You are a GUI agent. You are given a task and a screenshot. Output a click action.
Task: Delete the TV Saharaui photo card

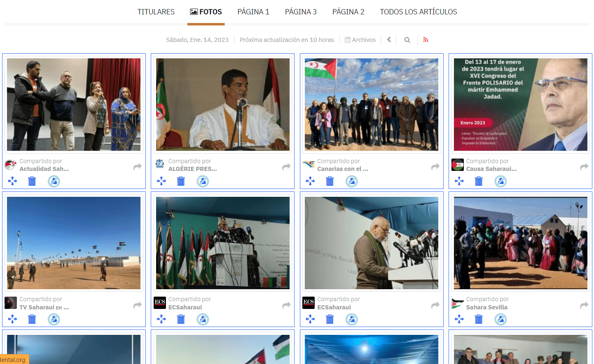pos(32,319)
